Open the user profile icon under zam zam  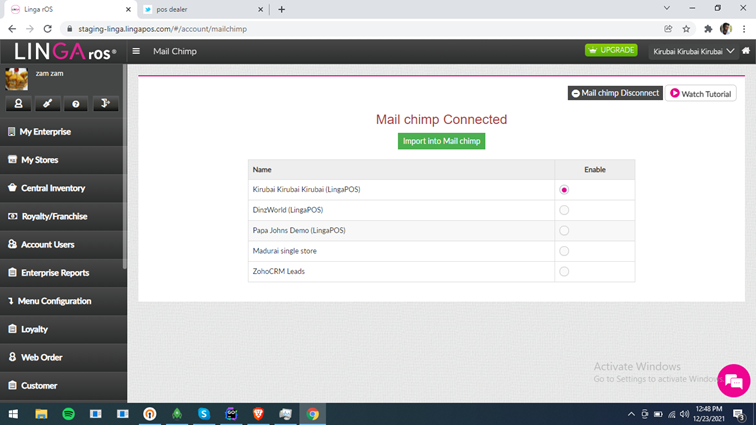tap(18, 103)
